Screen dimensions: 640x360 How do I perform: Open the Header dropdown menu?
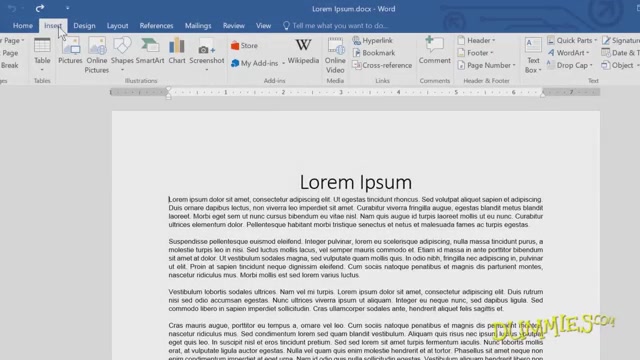(x=476, y=40)
